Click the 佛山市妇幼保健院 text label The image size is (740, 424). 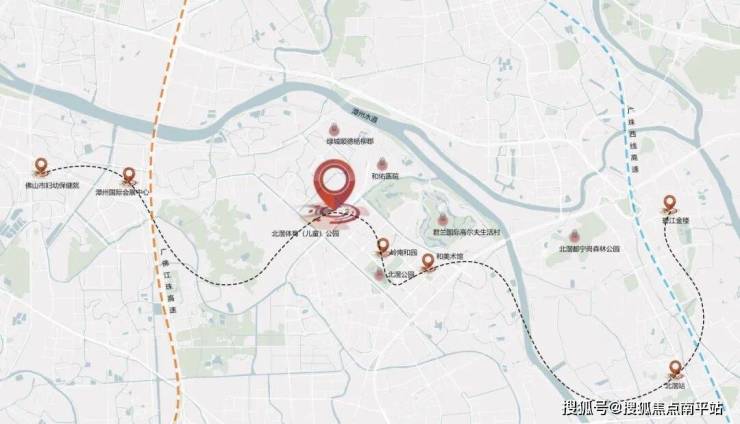52,186
